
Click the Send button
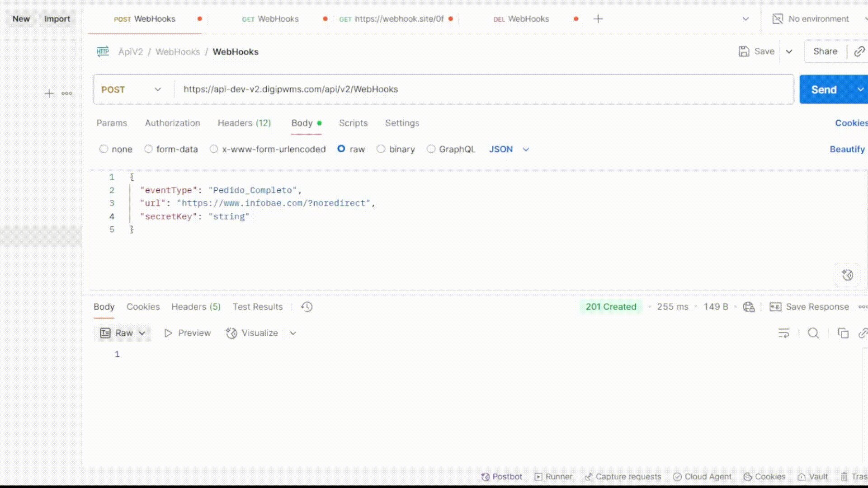pyautogui.click(x=824, y=89)
